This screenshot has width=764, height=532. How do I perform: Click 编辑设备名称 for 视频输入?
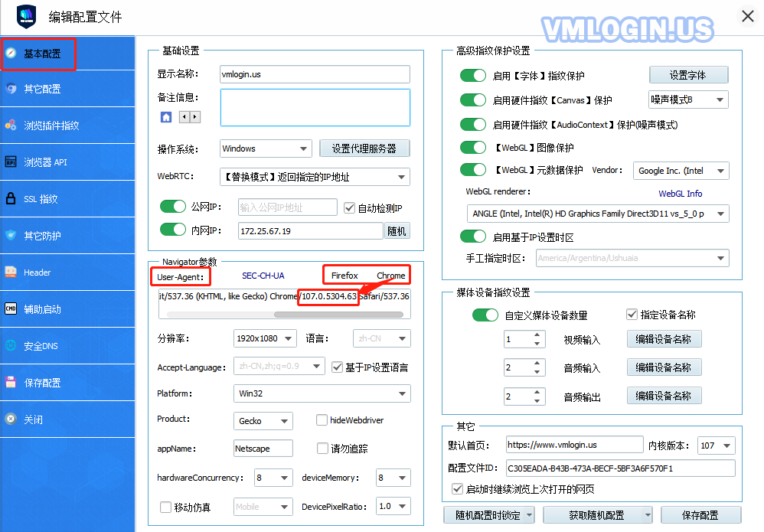(x=664, y=339)
